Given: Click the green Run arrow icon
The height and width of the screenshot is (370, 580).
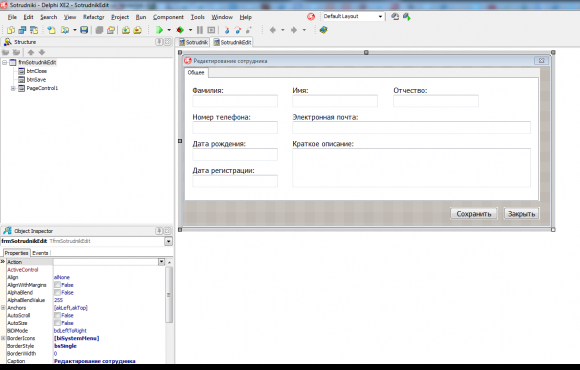Looking at the screenshot, I should click(159, 30).
